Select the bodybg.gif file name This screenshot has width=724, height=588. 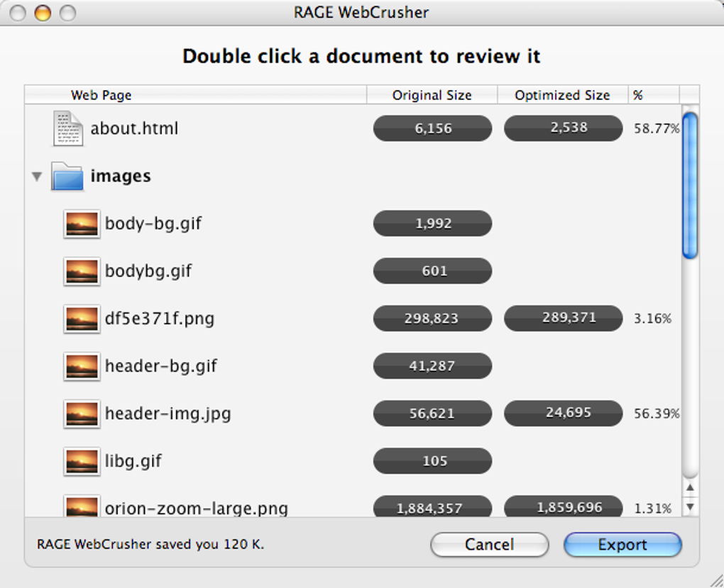tap(148, 272)
